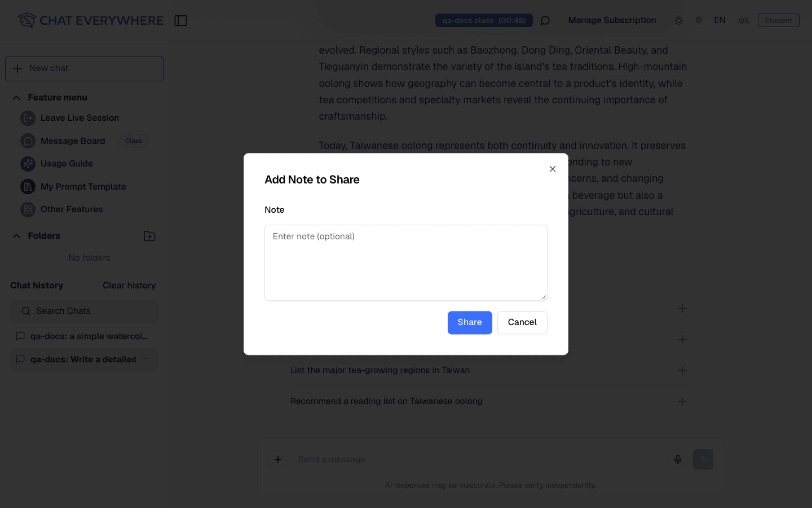Click the qa-docs class timer badge
812x508 pixels.
pyautogui.click(x=484, y=20)
